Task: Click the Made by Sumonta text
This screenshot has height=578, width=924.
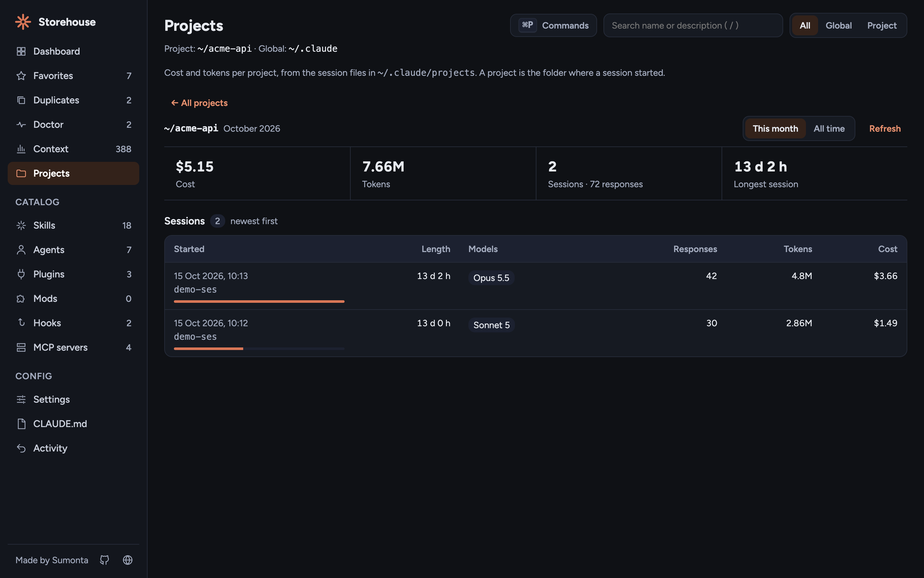Action: pyautogui.click(x=52, y=560)
